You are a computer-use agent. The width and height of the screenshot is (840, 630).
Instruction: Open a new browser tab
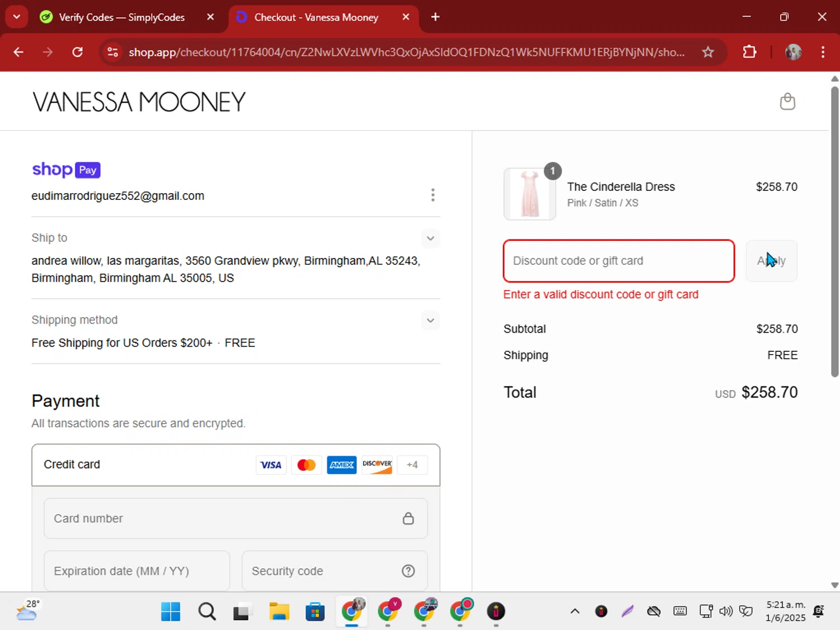[x=435, y=17]
